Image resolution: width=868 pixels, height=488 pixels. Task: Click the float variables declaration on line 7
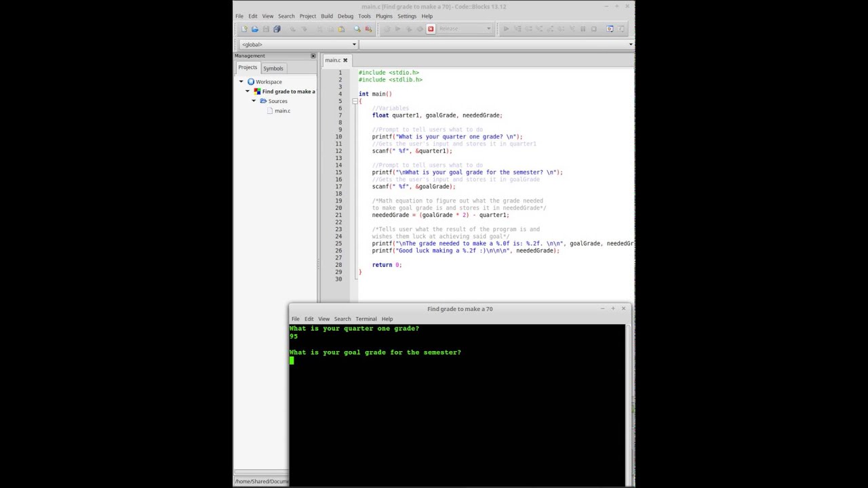tap(437, 115)
